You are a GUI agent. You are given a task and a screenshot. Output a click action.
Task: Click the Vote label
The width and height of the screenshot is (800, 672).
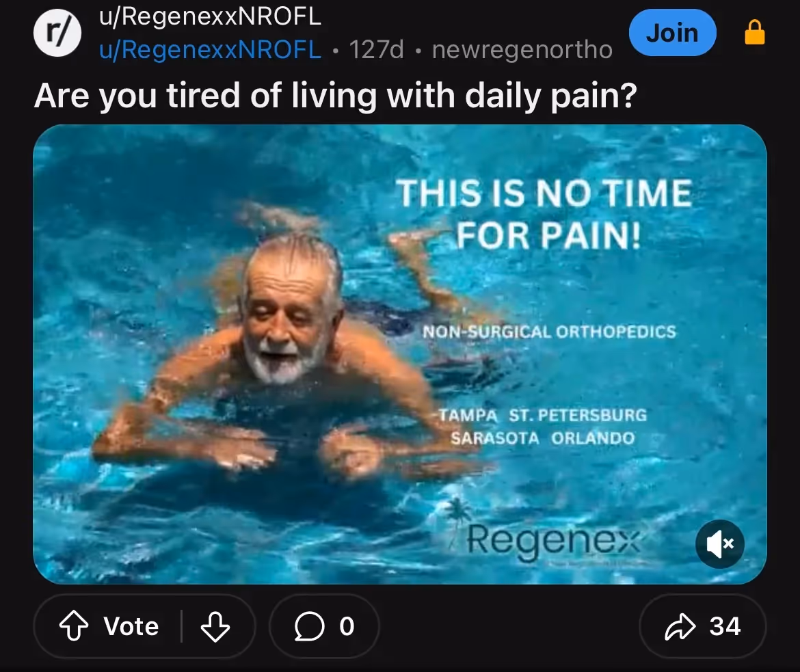[131, 626]
